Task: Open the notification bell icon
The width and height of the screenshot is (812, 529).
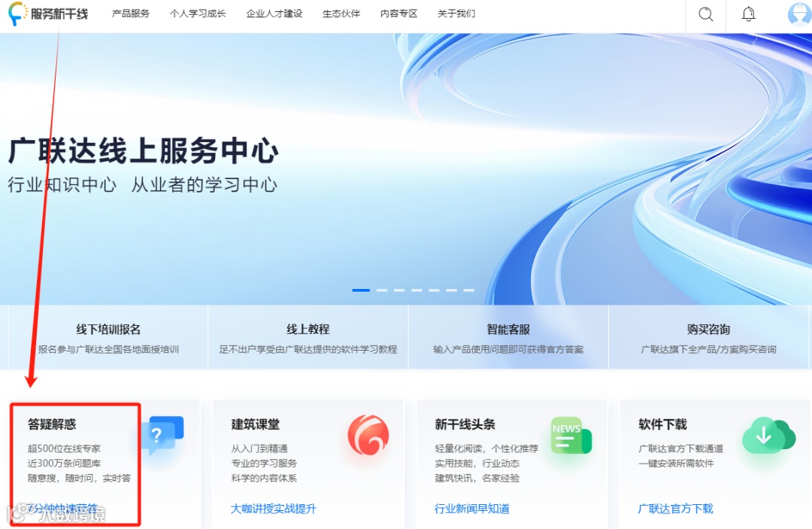Action: click(748, 14)
